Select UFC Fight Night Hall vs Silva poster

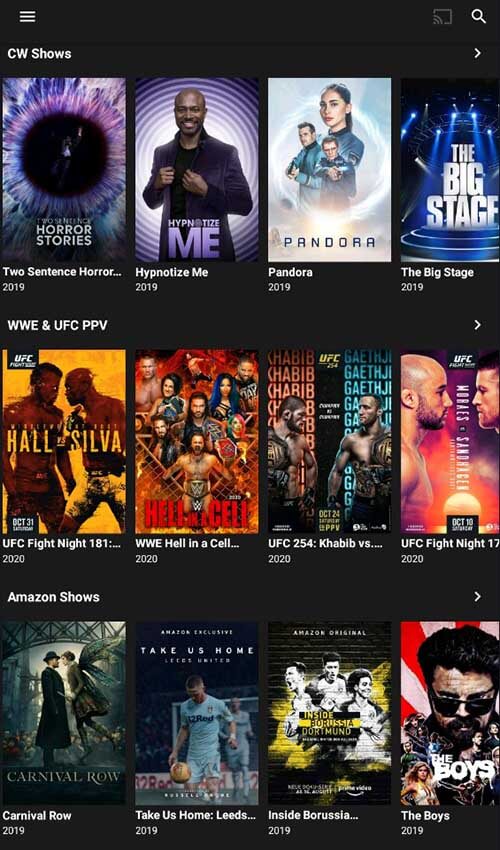pos(64,441)
